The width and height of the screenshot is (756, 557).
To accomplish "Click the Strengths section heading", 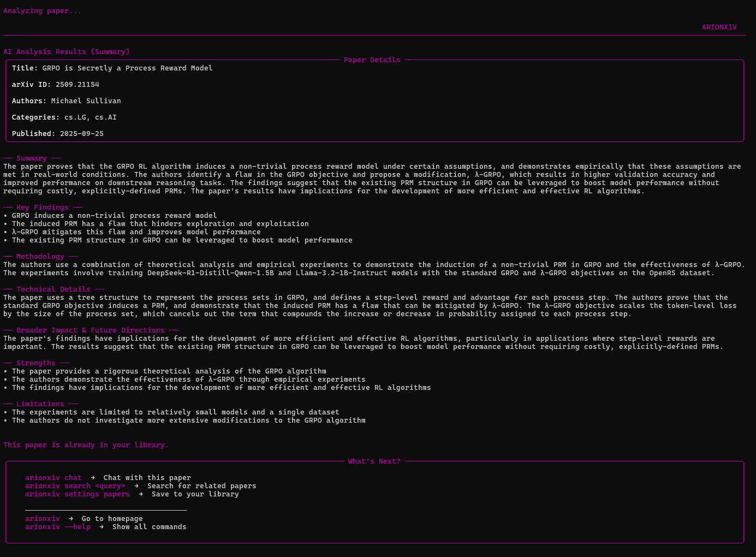I will (x=35, y=363).
